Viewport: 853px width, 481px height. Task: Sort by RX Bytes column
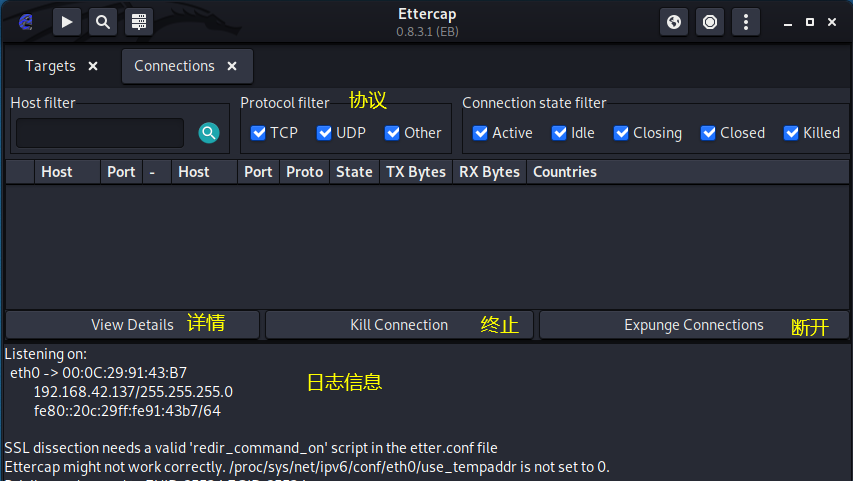point(489,172)
